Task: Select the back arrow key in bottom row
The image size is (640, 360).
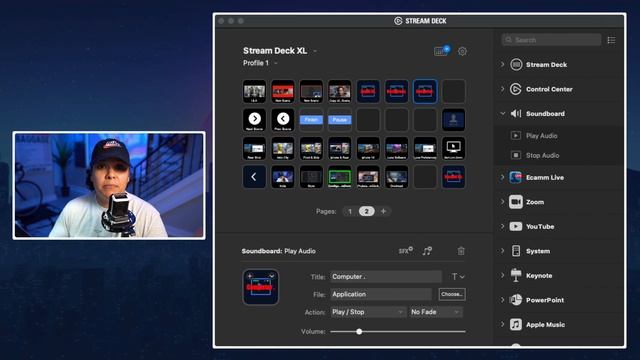Action: coord(254,177)
